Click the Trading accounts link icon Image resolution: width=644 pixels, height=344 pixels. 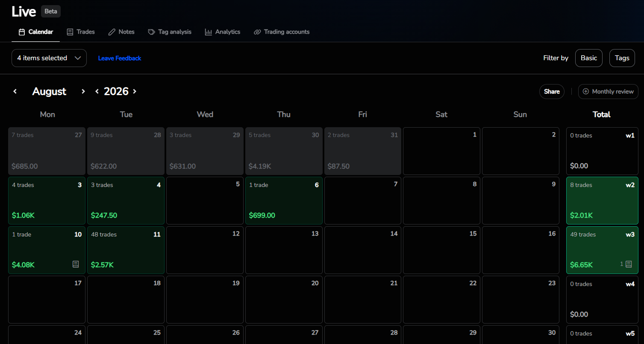point(257,32)
